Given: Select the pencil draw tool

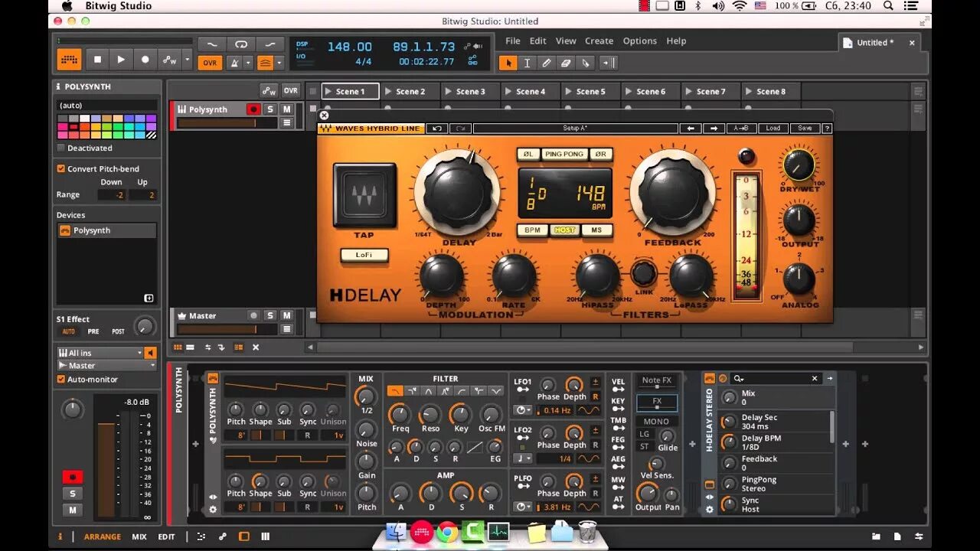Looking at the screenshot, I should pyautogui.click(x=547, y=63).
